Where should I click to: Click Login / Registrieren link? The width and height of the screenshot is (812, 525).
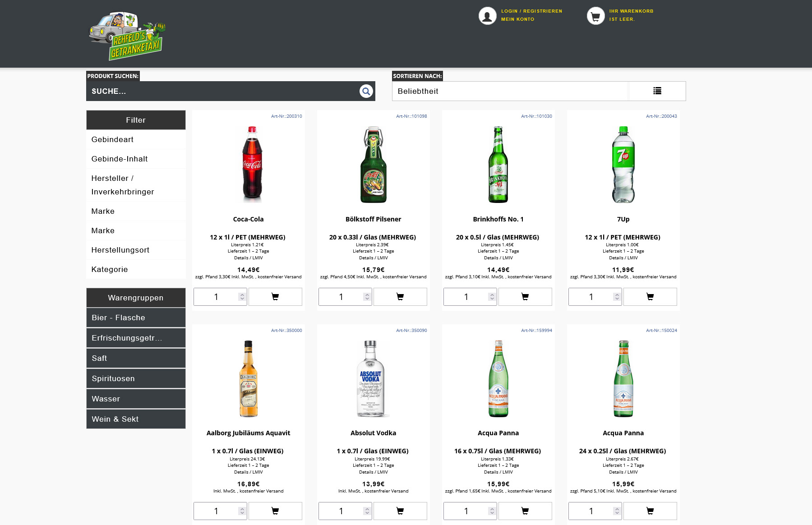point(531,11)
